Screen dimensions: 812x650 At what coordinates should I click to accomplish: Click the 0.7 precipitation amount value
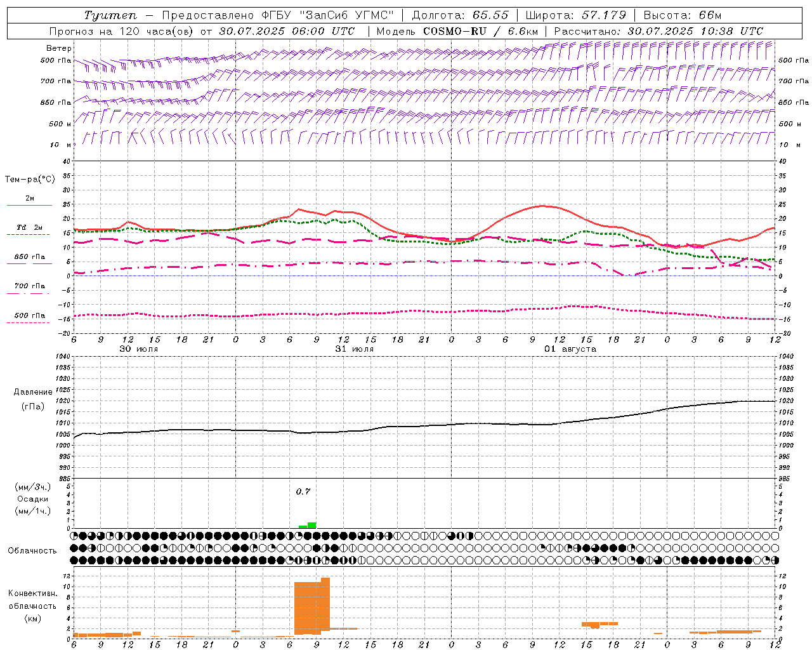pyautogui.click(x=303, y=491)
